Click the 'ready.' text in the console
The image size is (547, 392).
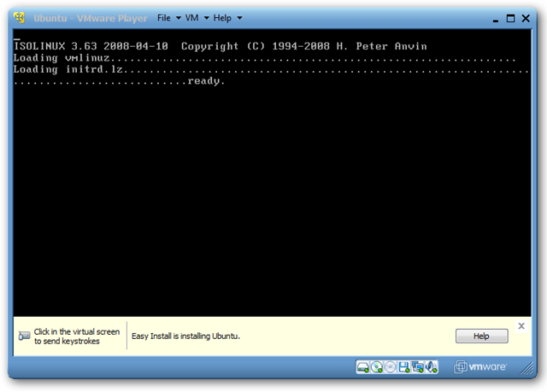(x=206, y=81)
